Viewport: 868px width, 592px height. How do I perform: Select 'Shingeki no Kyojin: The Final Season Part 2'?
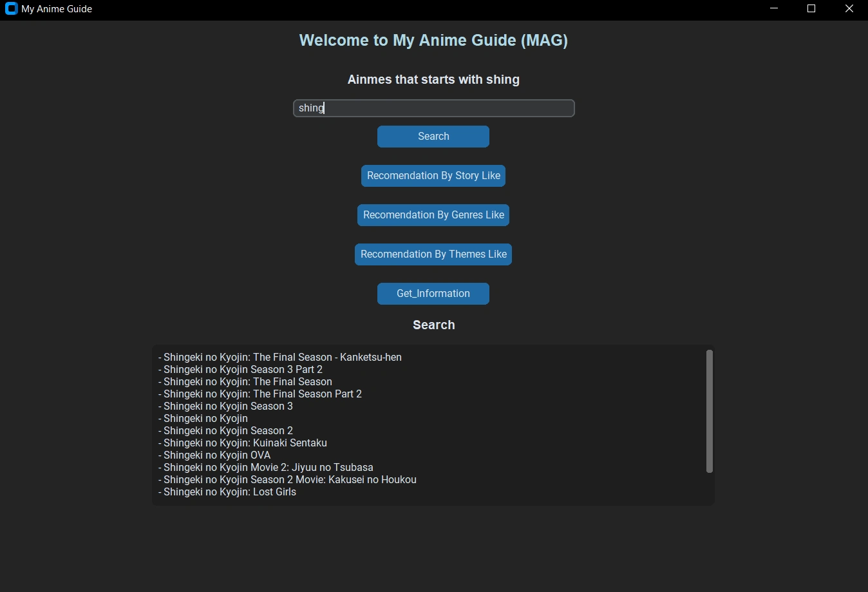(x=260, y=394)
